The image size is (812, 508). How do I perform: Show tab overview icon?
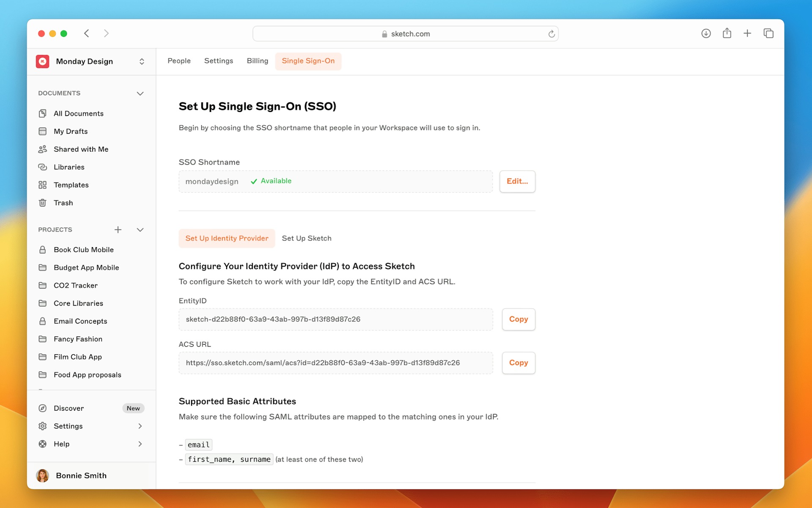pyautogui.click(x=768, y=33)
